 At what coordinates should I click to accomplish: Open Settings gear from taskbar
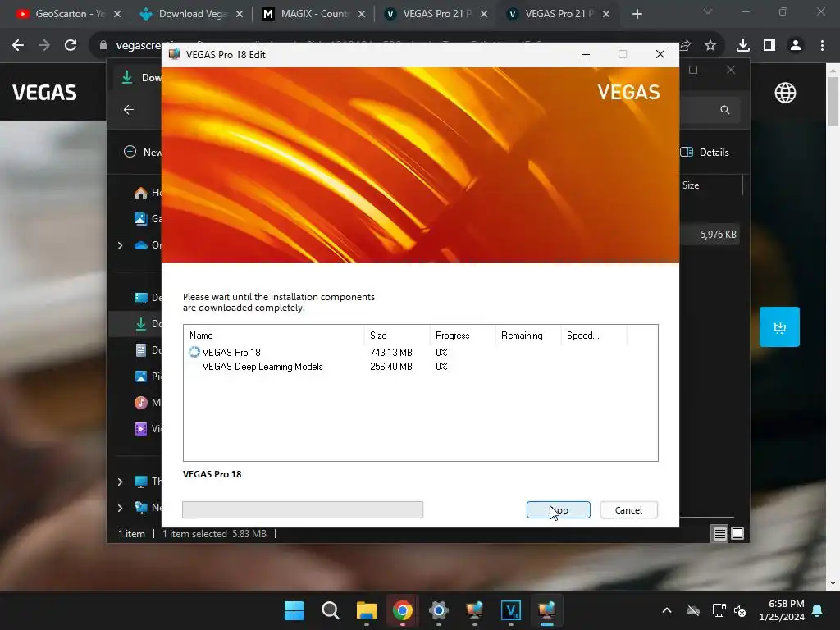point(438,610)
